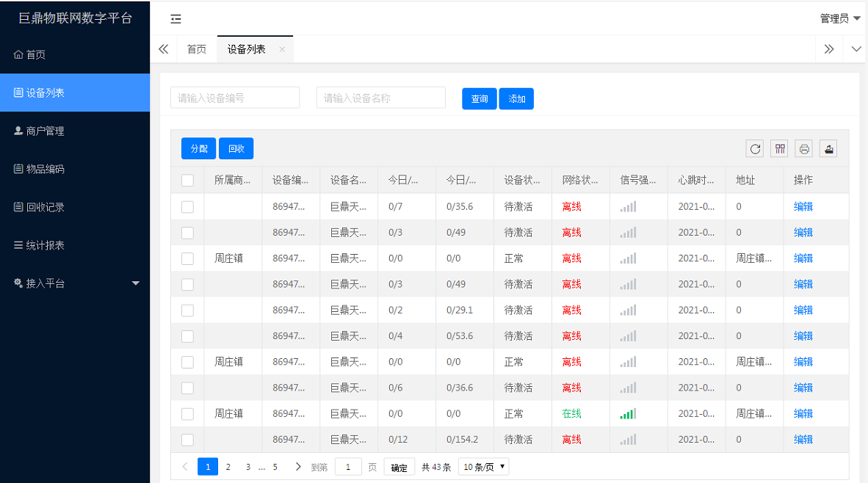This screenshot has width=868, height=483.
Task: Click the print table icon
Action: point(804,149)
